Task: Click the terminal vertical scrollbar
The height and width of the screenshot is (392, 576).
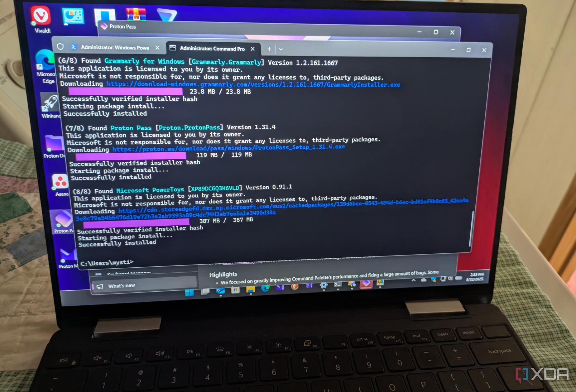Action: tap(472, 229)
